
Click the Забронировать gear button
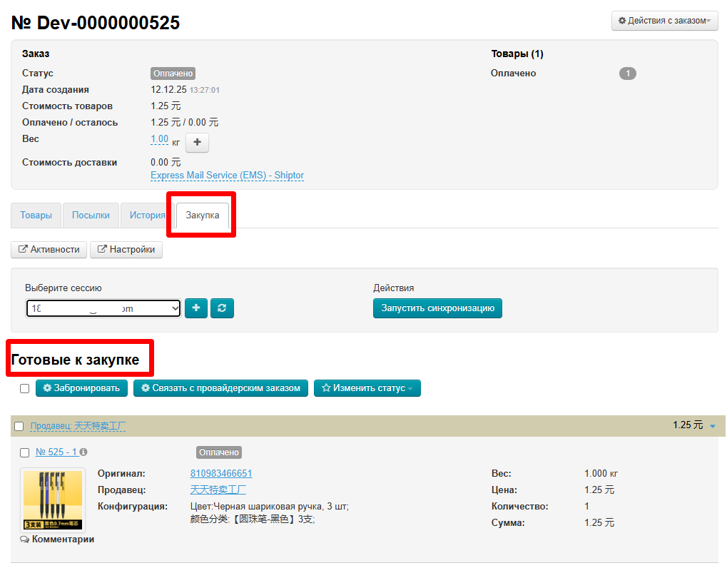coord(82,388)
